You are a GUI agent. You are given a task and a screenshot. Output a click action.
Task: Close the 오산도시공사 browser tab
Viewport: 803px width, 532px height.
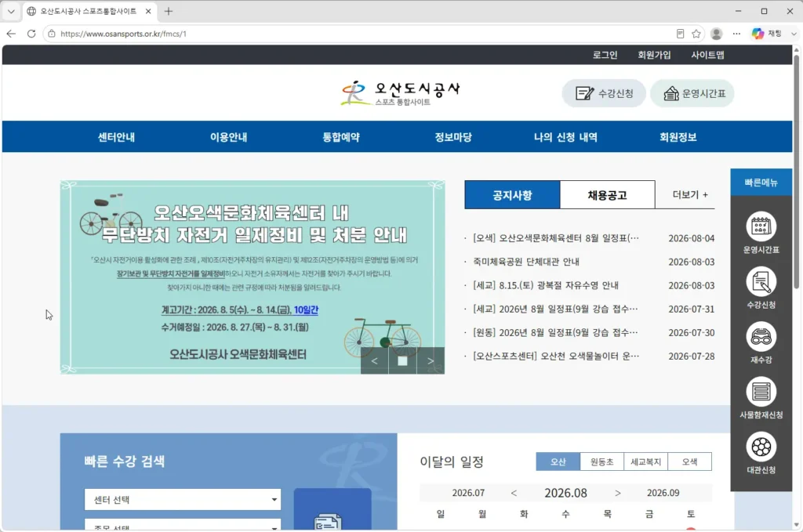148,11
